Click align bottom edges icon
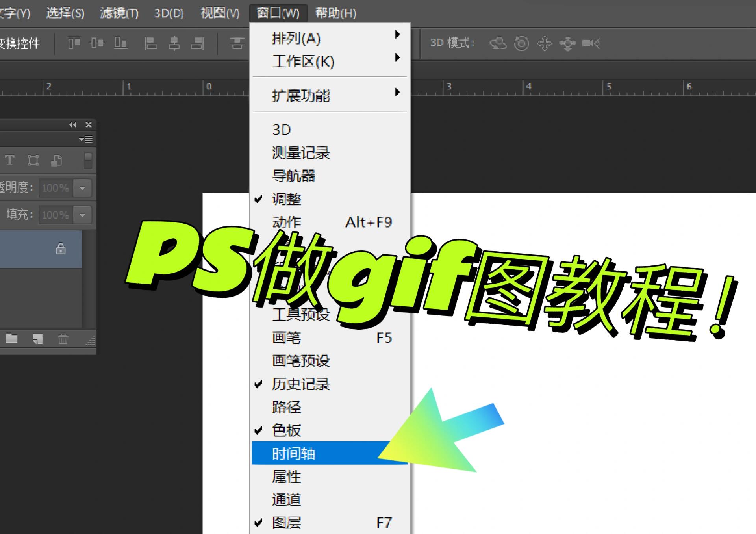This screenshot has height=534, width=756. 120,43
